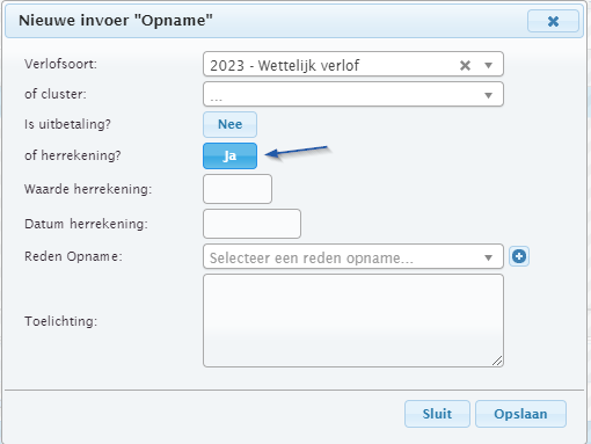Toggle the Is uitbetaling Nee switch
Screen dimensions: 591x444
click(230, 124)
